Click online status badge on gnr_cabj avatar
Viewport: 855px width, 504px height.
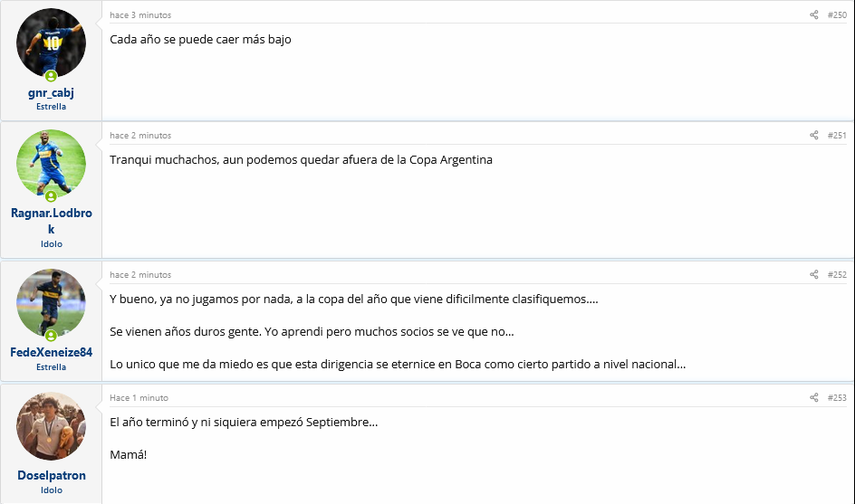[51, 76]
